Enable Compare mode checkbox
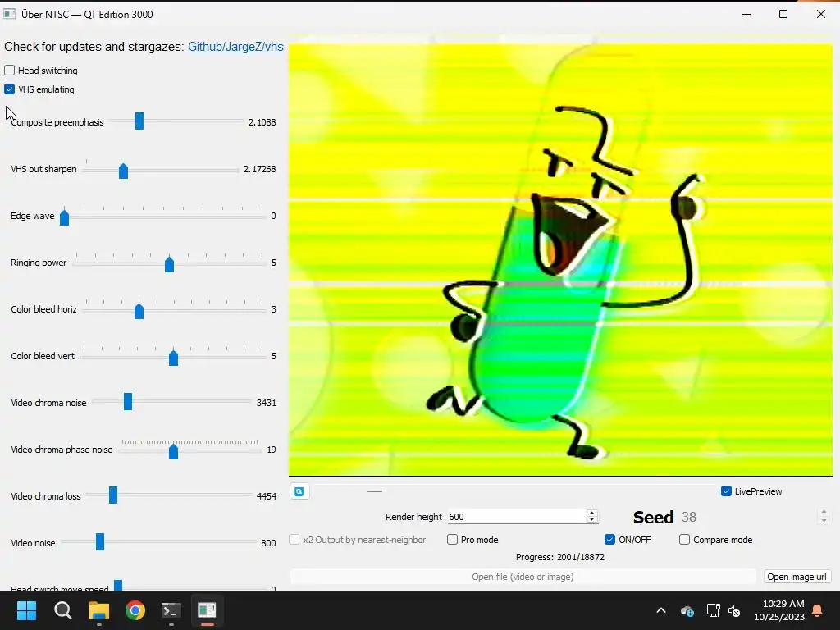Screen dimensions: 840x630 685,540
